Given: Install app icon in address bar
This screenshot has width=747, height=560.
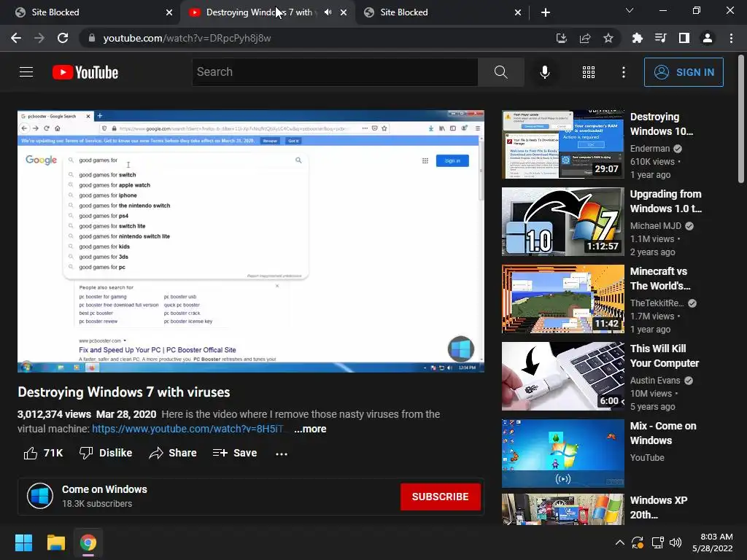Looking at the screenshot, I should [562, 38].
